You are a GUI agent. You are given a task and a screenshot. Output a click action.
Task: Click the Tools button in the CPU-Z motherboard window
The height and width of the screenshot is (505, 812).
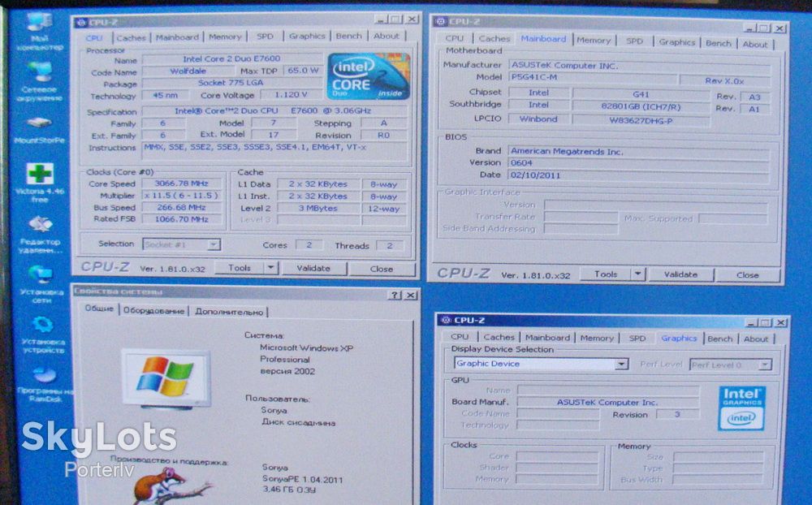(x=606, y=274)
